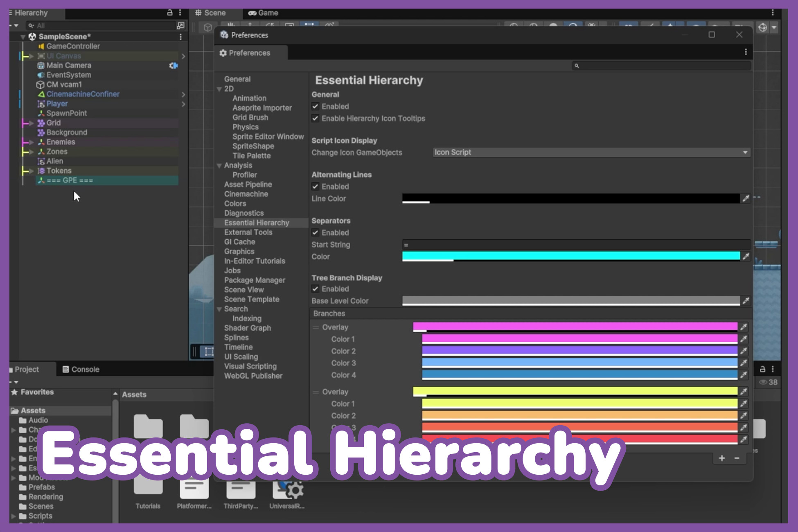Toggle Enable Hierarchy Icon Tooltips checkbox

pos(315,119)
